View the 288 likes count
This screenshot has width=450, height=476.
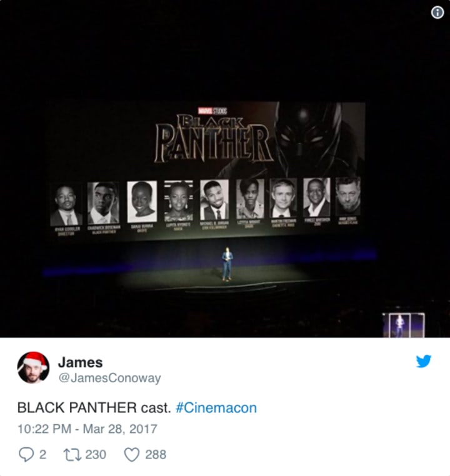pos(156,454)
